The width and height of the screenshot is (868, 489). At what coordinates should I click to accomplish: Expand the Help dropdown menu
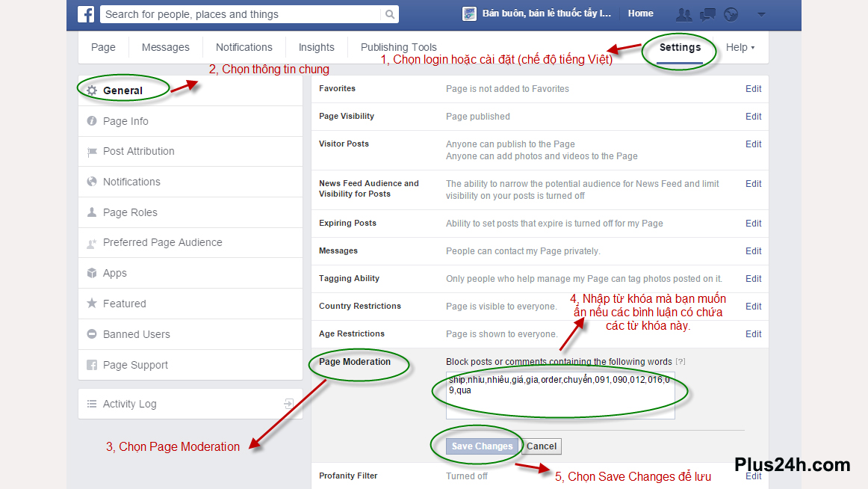click(740, 47)
